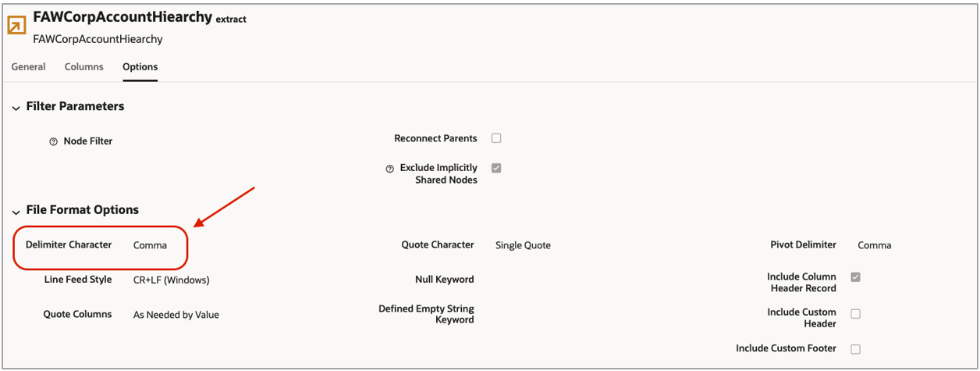The image size is (980, 371).
Task: Enable the Include Custom Header checkbox
Action: coord(855,314)
